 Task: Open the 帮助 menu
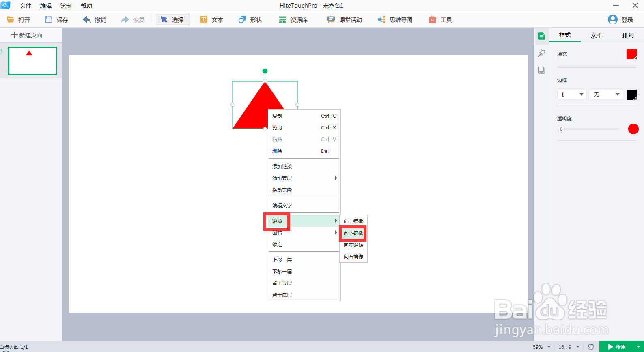point(86,6)
